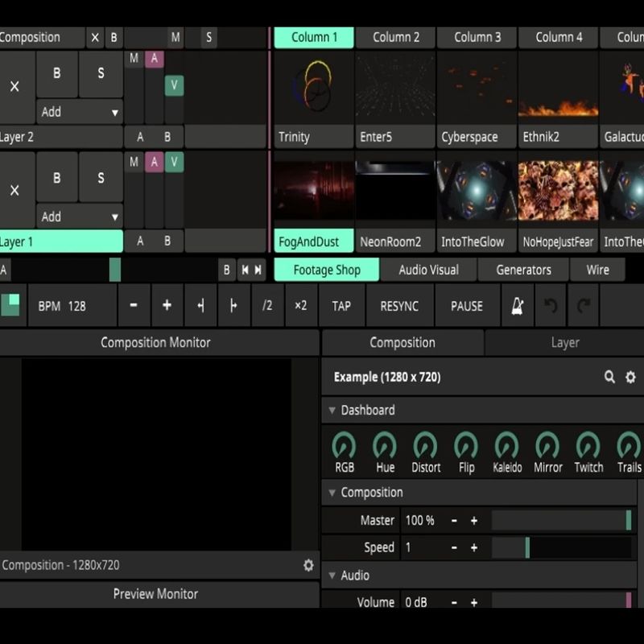This screenshot has width=644, height=644.
Task: Toggle the green V button on Layer 1
Action: pyautogui.click(x=174, y=163)
